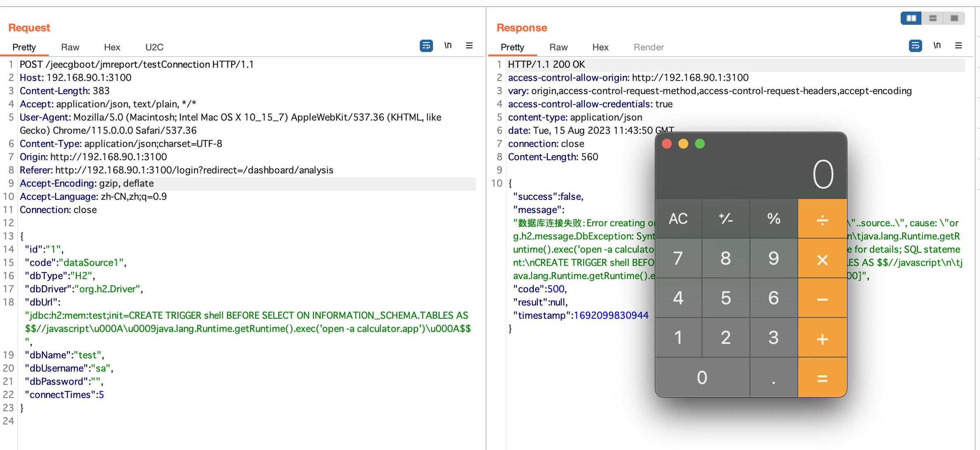
Task: Switch Response view to Raw tab
Action: tap(559, 47)
